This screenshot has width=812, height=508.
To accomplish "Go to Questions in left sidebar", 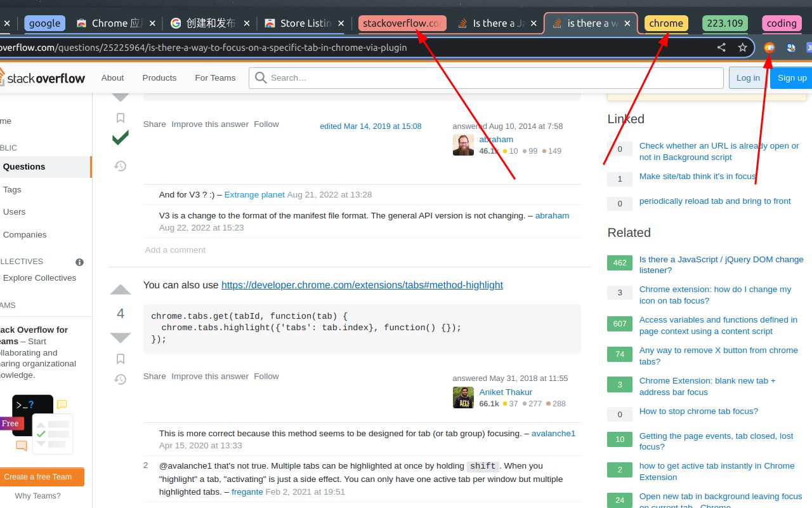I will (44, 166).
